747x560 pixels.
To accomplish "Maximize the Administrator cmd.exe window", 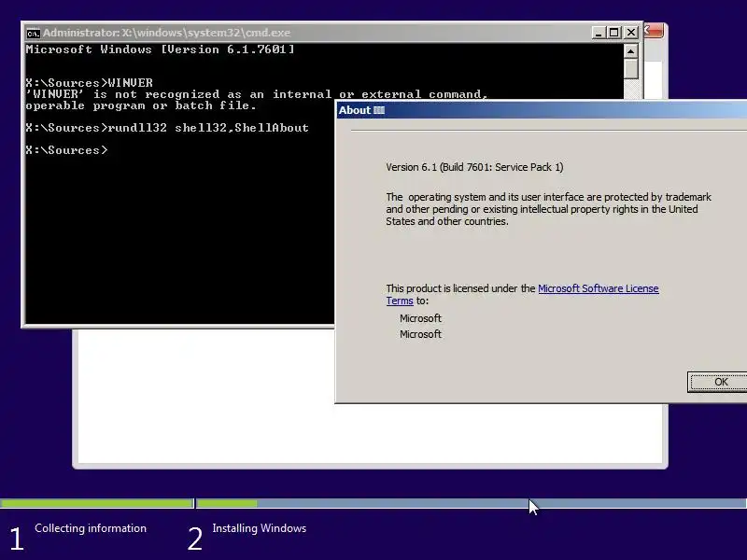I will [x=614, y=33].
